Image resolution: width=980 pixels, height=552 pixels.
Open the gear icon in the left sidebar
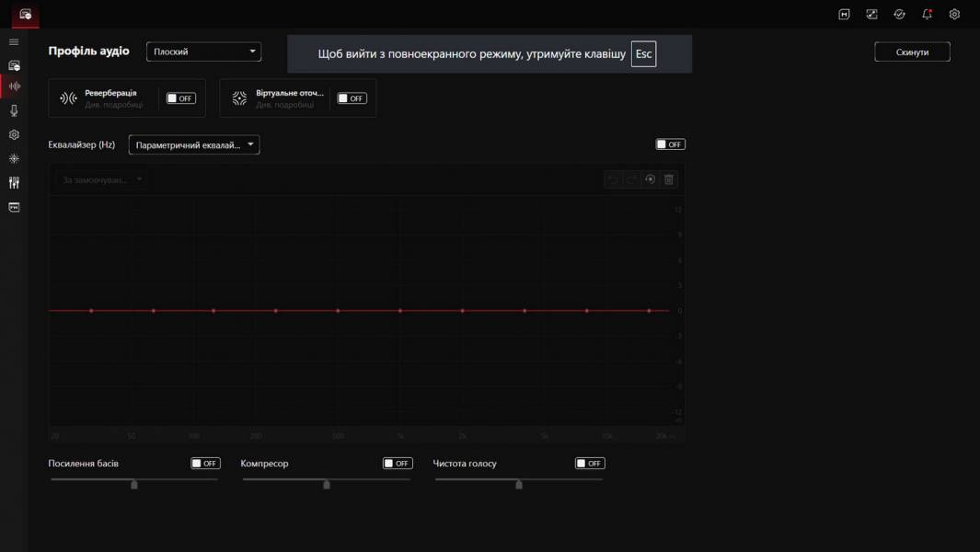tap(14, 134)
